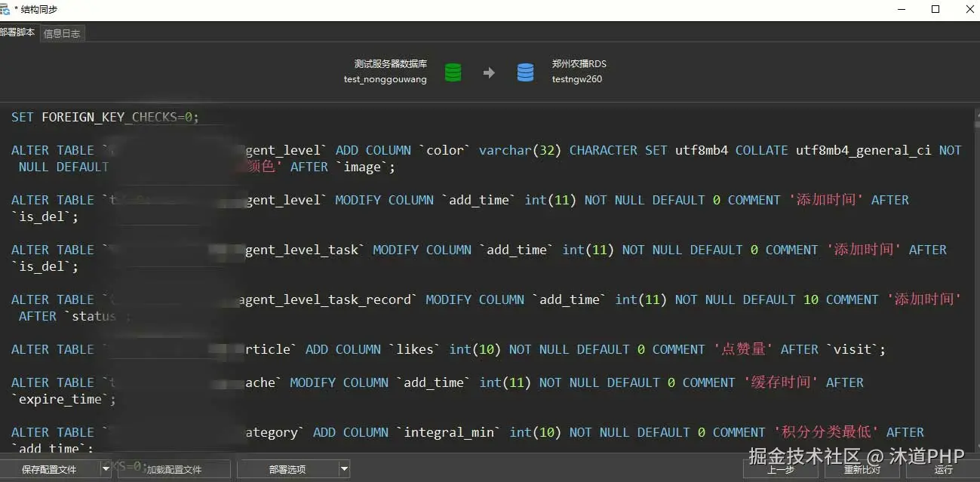Click the blue target database icon

click(525, 72)
